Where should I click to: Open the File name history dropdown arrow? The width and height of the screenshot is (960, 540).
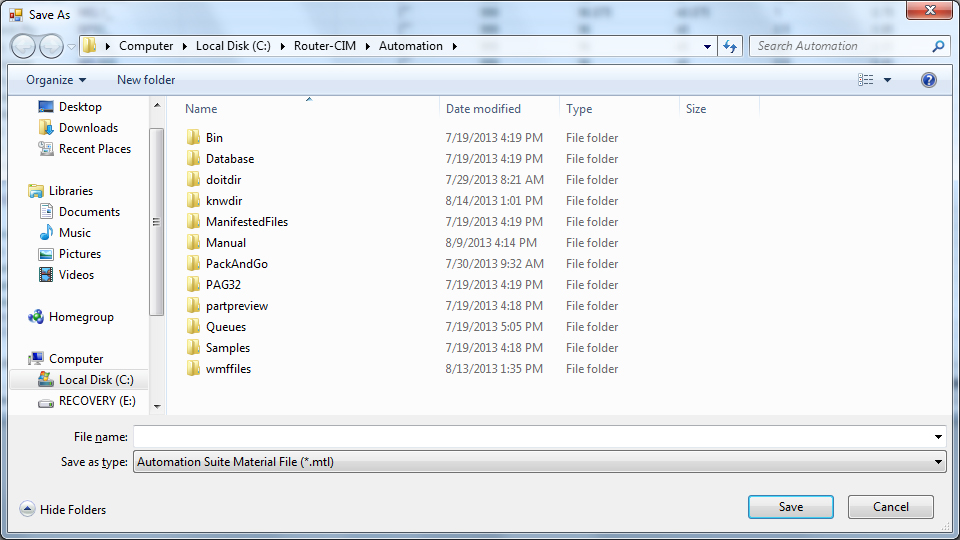937,437
